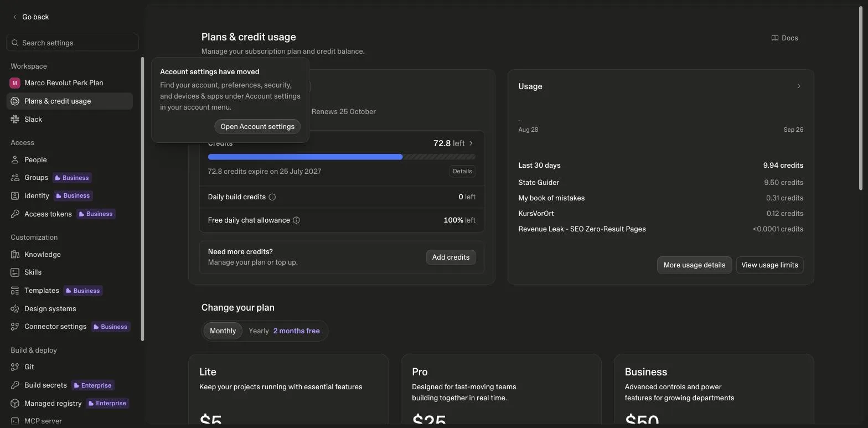Image resolution: width=868 pixels, height=428 pixels.
Task: Click the Business badge next to Templates
Action: (x=83, y=291)
